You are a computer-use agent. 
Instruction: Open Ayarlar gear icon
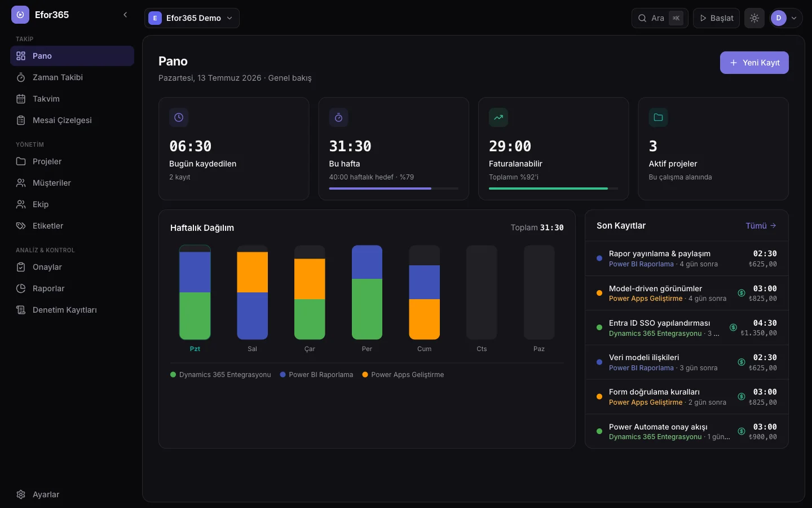click(x=21, y=494)
